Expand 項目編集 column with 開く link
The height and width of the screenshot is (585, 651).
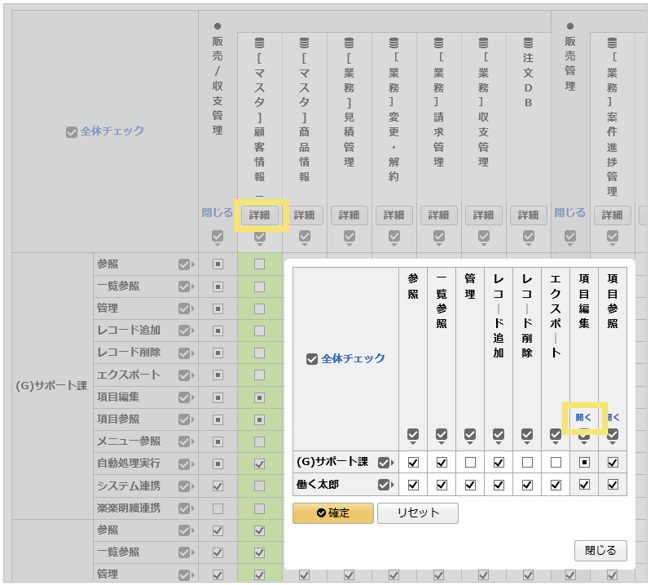(x=583, y=417)
